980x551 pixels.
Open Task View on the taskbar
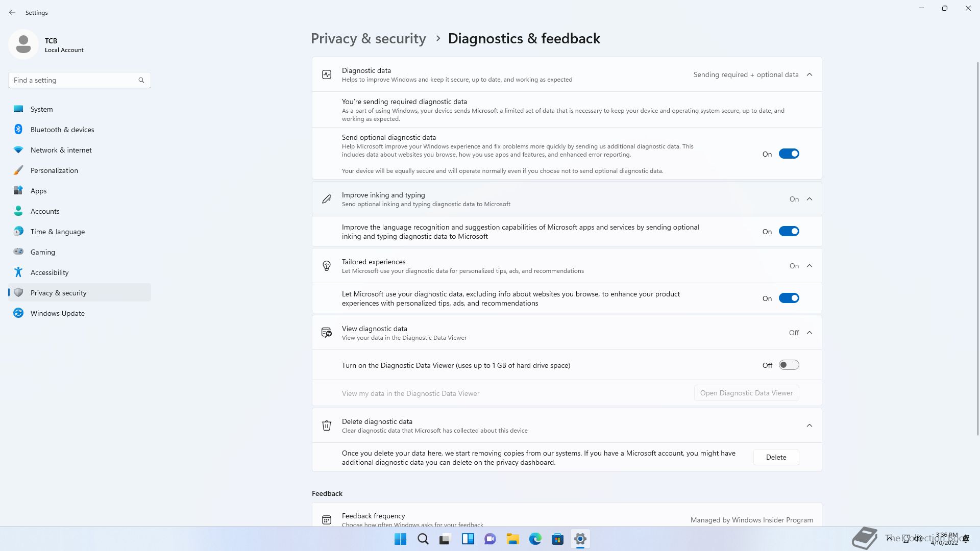click(x=446, y=539)
